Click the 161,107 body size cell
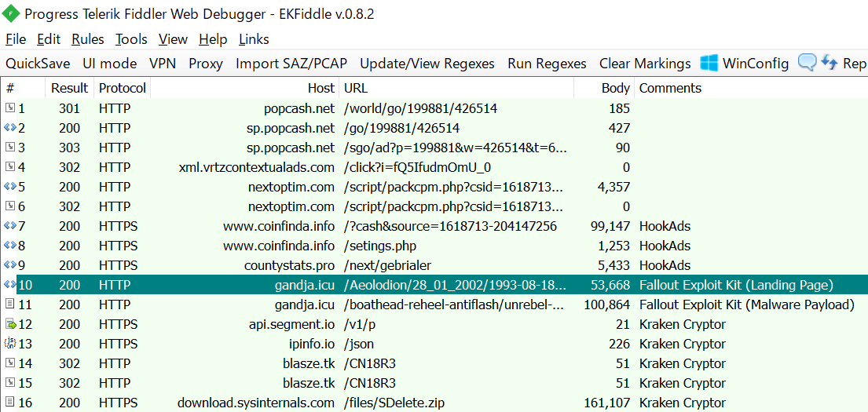The height and width of the screenshot is (412, 868). (607, 402)
